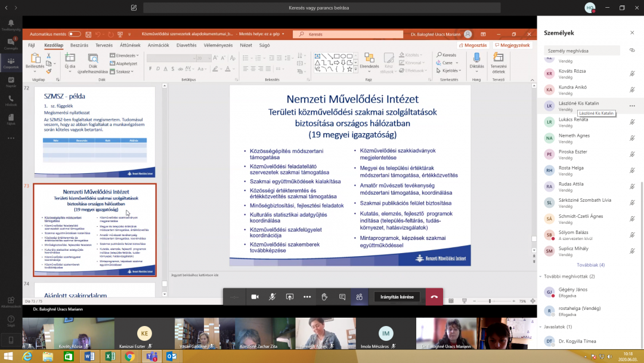644x363 pixels.
Task: Open the Csere replace dropdown
Action: [447, 63]
